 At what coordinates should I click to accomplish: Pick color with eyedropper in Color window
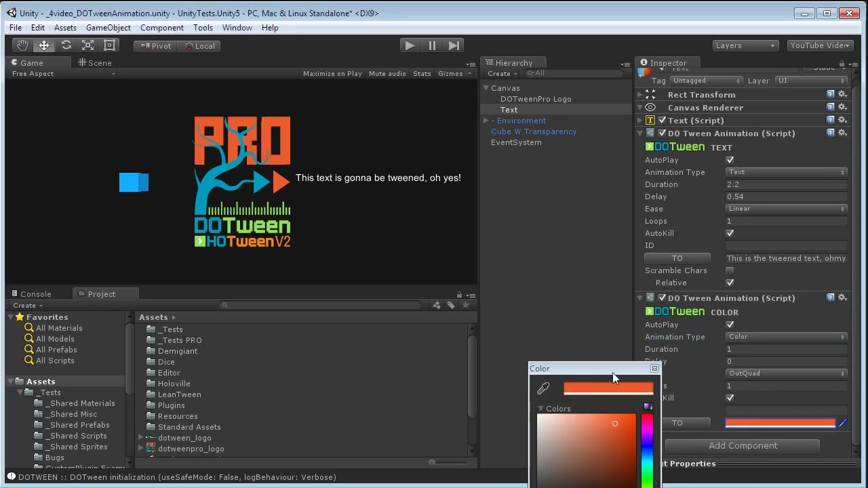point(543,388)
